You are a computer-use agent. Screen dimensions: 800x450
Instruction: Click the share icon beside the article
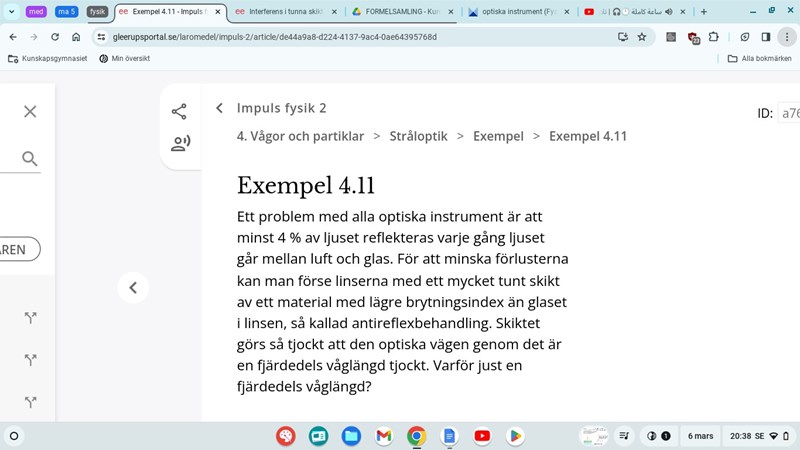[x=179, y=112]
